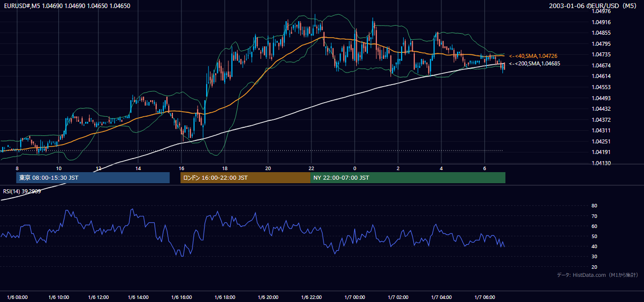Click the 1/6 22:00 date axis label
Viewport: 644px width, 302px height.
coord(311,297)
